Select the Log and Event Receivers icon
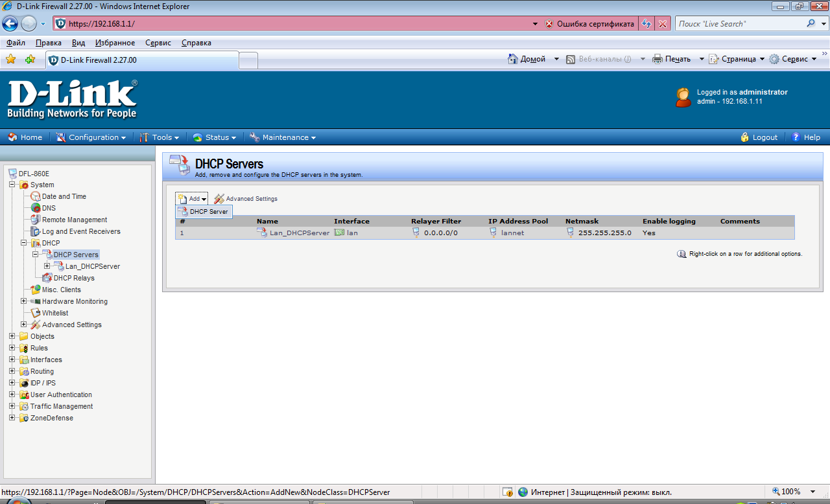The height and width of the screenshot is (504, 830). 36,231
